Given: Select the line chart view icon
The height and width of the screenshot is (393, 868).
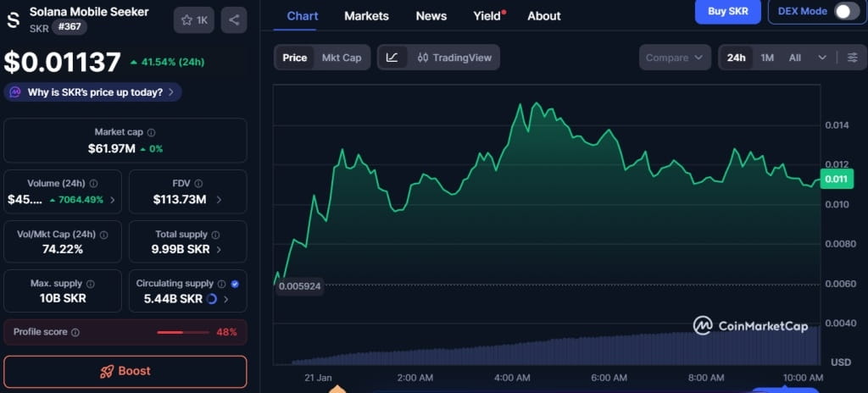Looking at the screenshot, I should point(392,58).
